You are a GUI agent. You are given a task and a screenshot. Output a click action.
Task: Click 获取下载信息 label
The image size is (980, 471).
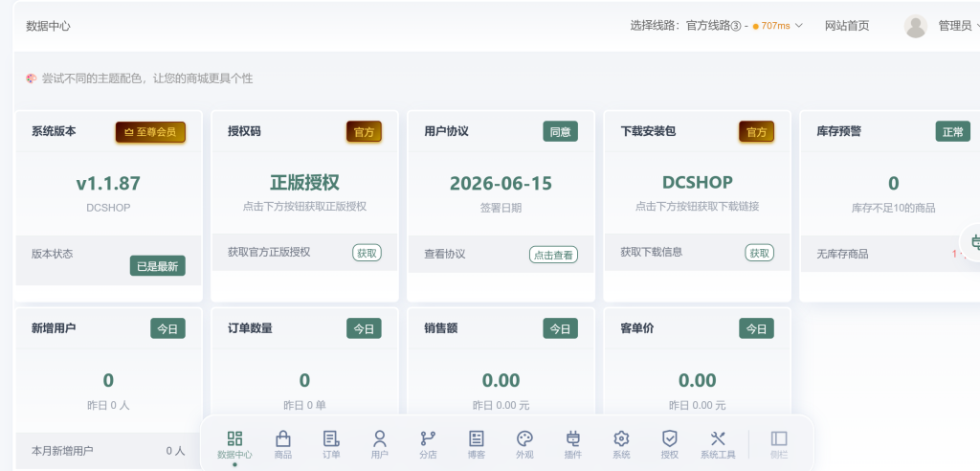pos(651,252)
